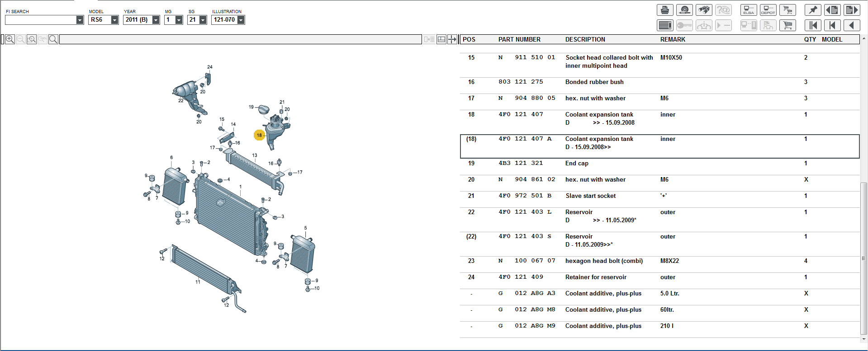Click the PART NUMBER column header
The height and width of the screenshot is (351, 868).
519,39
